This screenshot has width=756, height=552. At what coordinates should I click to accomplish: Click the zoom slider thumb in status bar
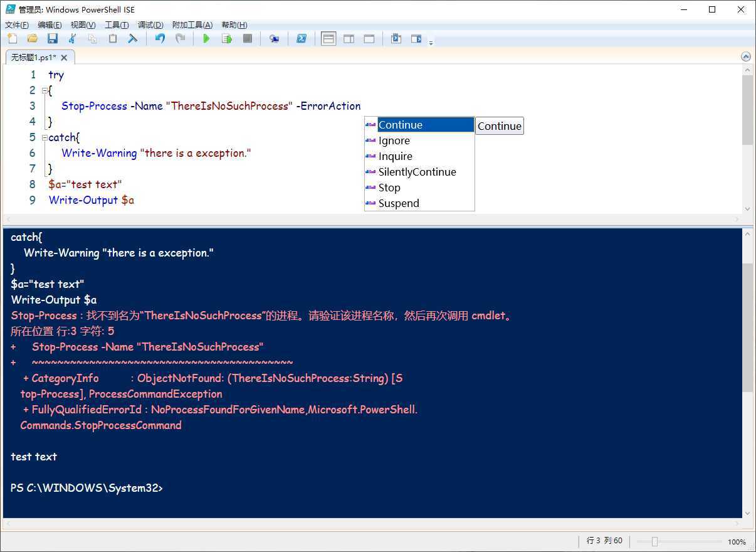click(654, 541)
